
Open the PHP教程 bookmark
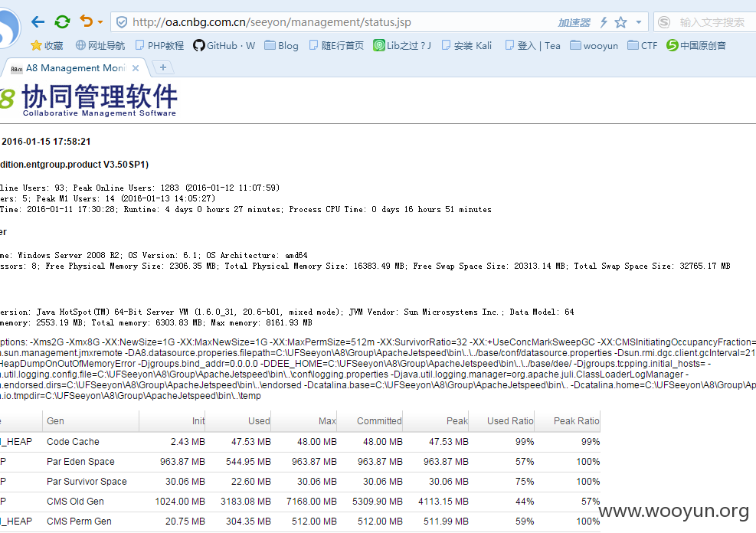(159, 45)
